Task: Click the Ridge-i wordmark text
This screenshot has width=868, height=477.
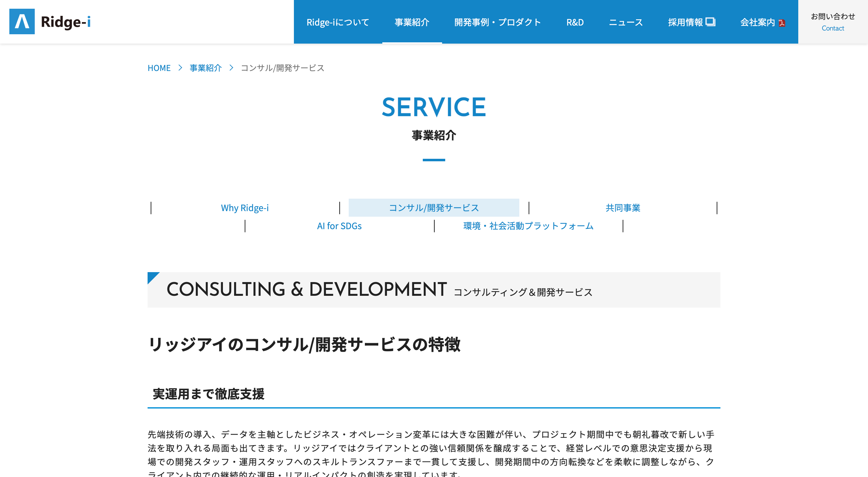Action: pyautogui.click(x=66, y=22)
